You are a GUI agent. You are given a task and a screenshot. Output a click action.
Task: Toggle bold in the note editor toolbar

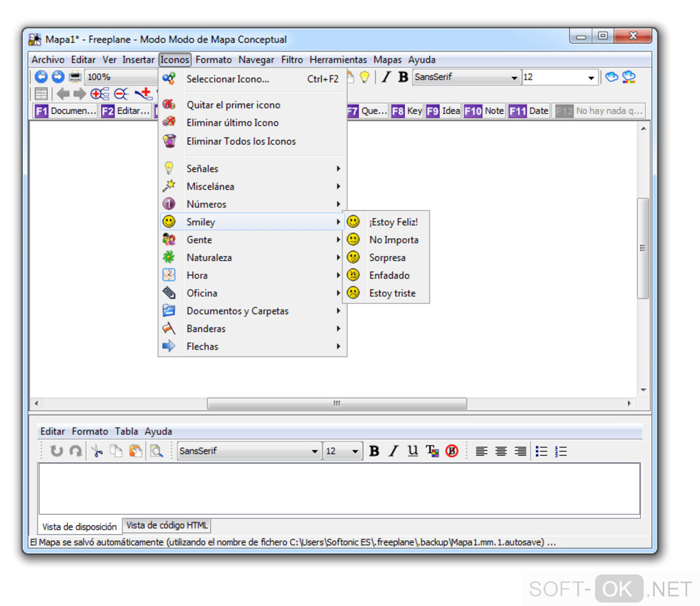(374, 451)
